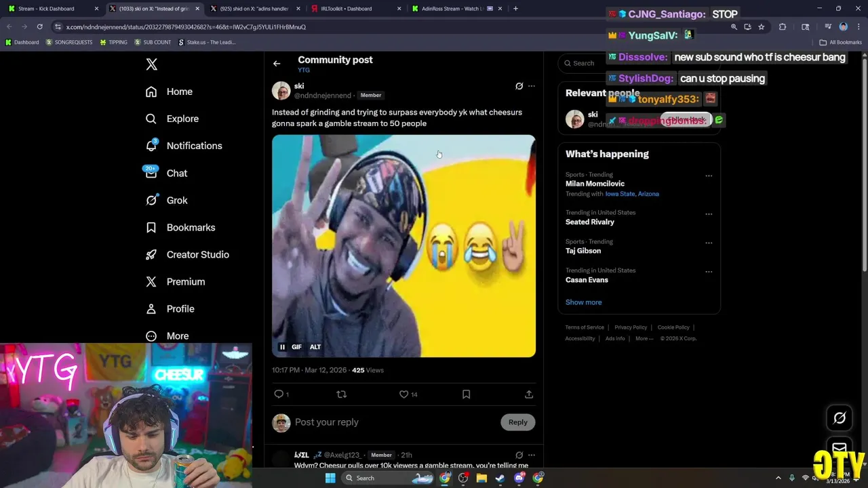Open SUB COUNT bookmark
Screen dimensions: 868x488
pos(153,42)
